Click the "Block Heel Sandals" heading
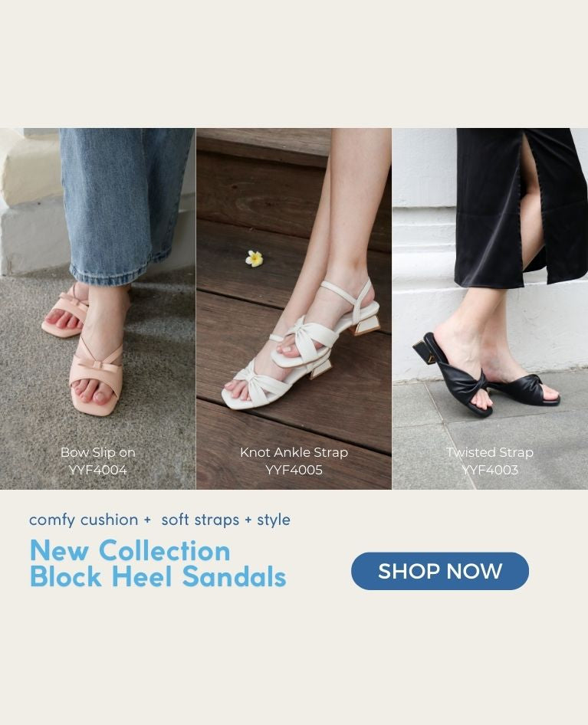This screenshot has height=725, width=588. 158,576
